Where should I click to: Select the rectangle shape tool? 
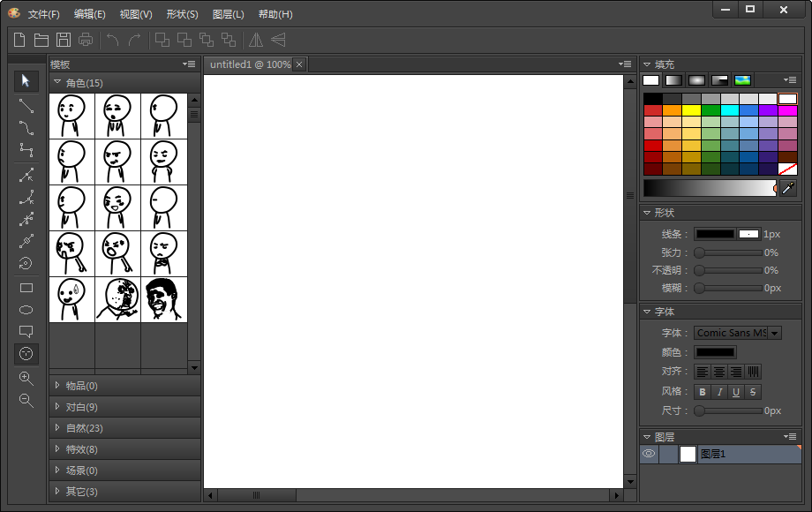(26, 288)
